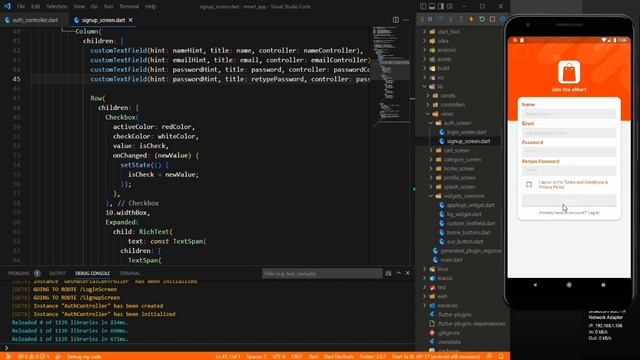Click the debug console input prompt chevron
This screenshot has height=360, width=640.
6,347
